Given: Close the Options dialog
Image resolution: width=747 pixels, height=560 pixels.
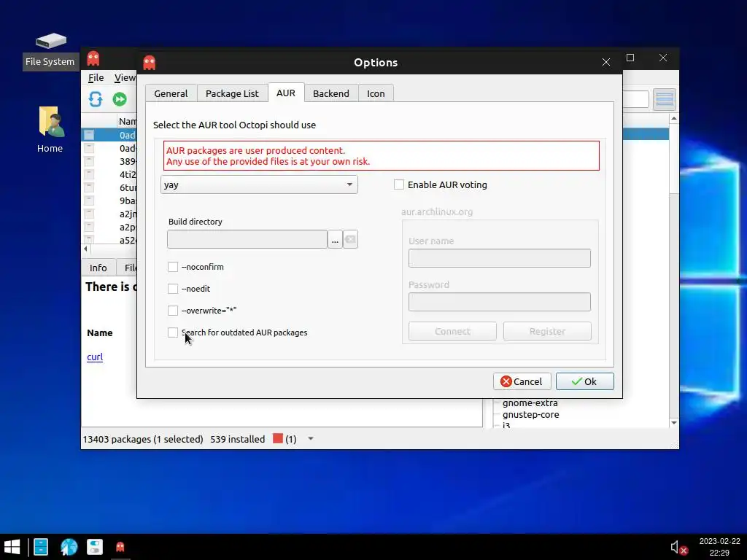Looking at the screenshot, I should (606, 63).
